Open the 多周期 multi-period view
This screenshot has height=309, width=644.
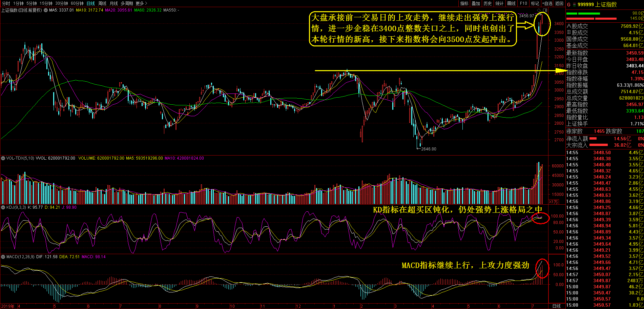pos(127,3)
